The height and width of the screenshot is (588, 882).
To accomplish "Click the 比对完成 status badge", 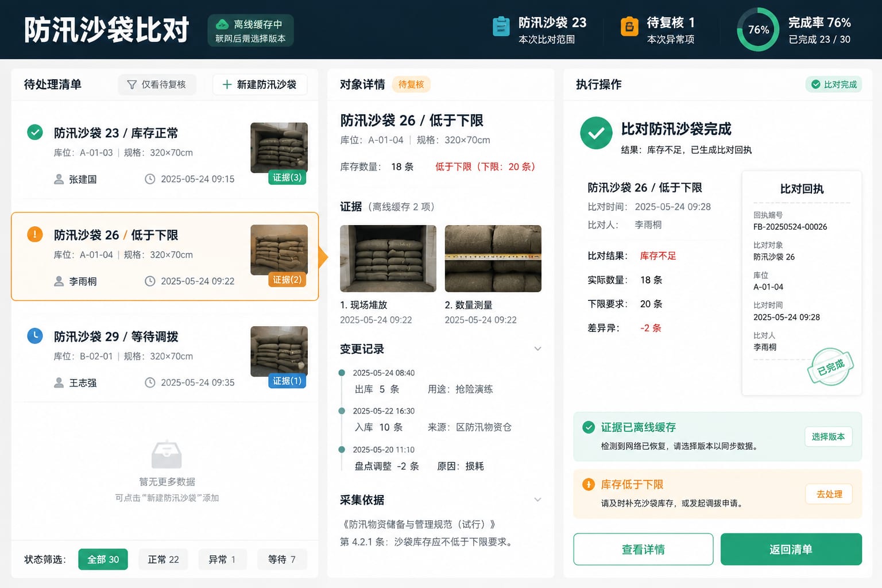I will [834, 84].
